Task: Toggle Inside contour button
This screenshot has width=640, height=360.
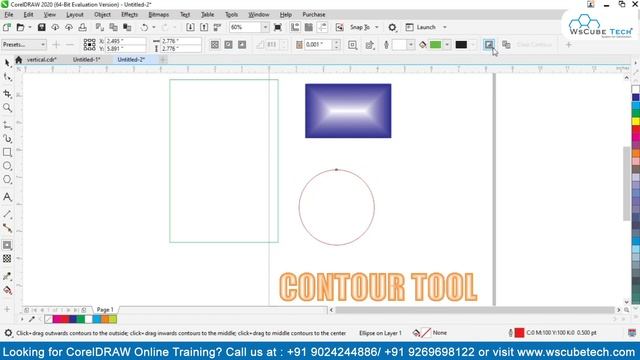Action: pyautogui.click(x=228, y=44)
